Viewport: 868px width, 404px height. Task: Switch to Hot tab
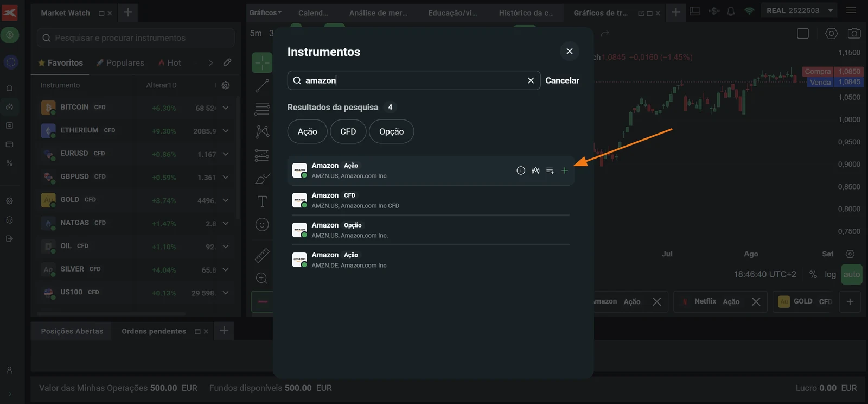(169, 63)
